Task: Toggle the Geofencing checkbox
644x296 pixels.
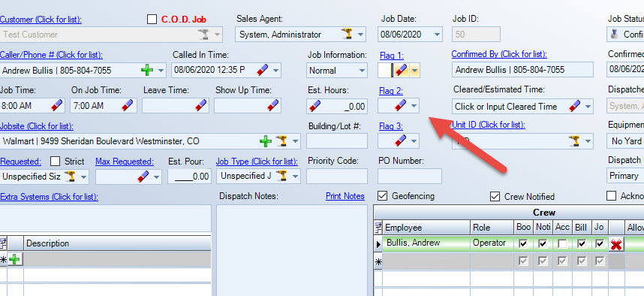Action: click(382, 196)
